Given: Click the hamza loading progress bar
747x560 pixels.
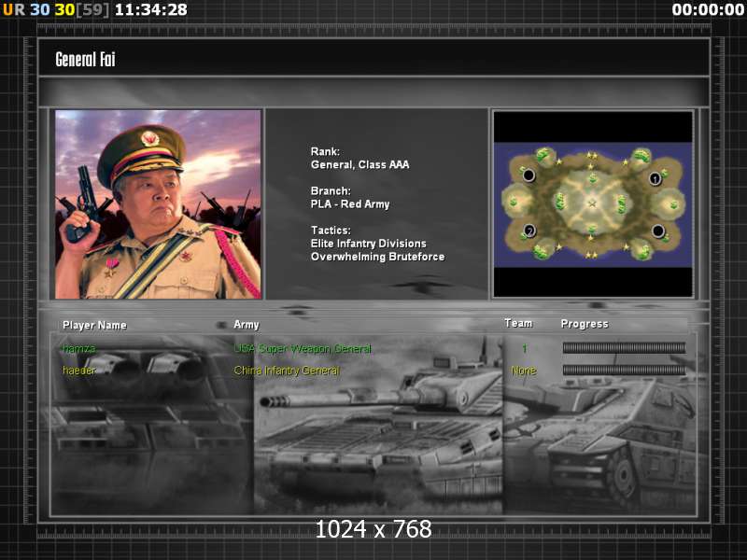Looking at the screenshot, I should point(624,348).
